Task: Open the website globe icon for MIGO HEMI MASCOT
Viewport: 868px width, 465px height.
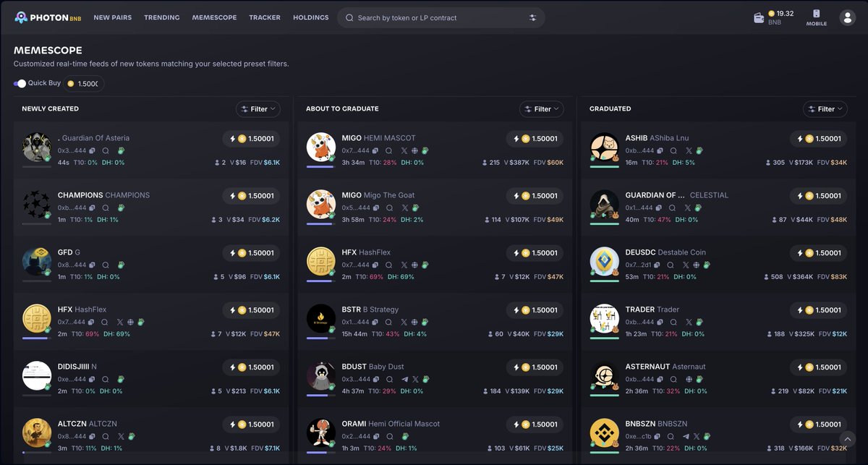Action: [414, 151]
